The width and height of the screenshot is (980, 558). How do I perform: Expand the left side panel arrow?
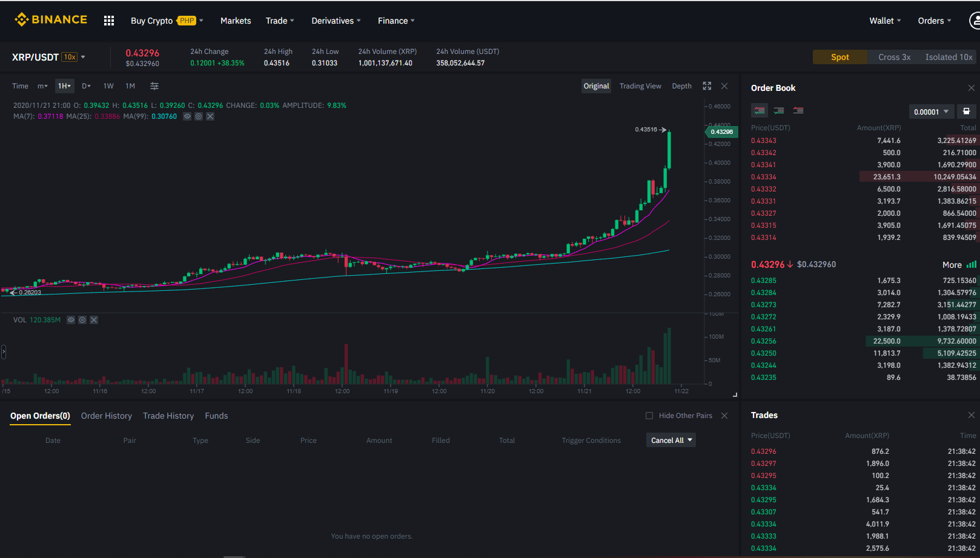[4, 351]
